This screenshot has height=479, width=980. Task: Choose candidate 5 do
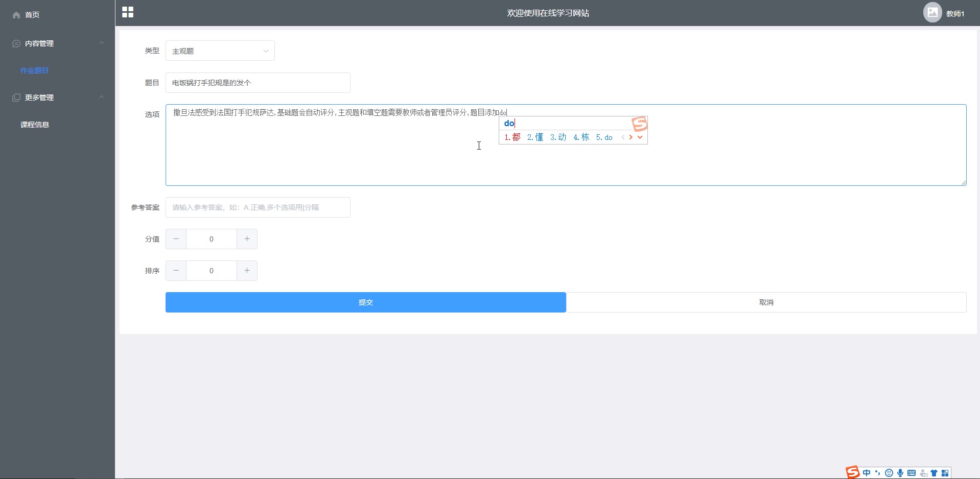coord(604,137)
